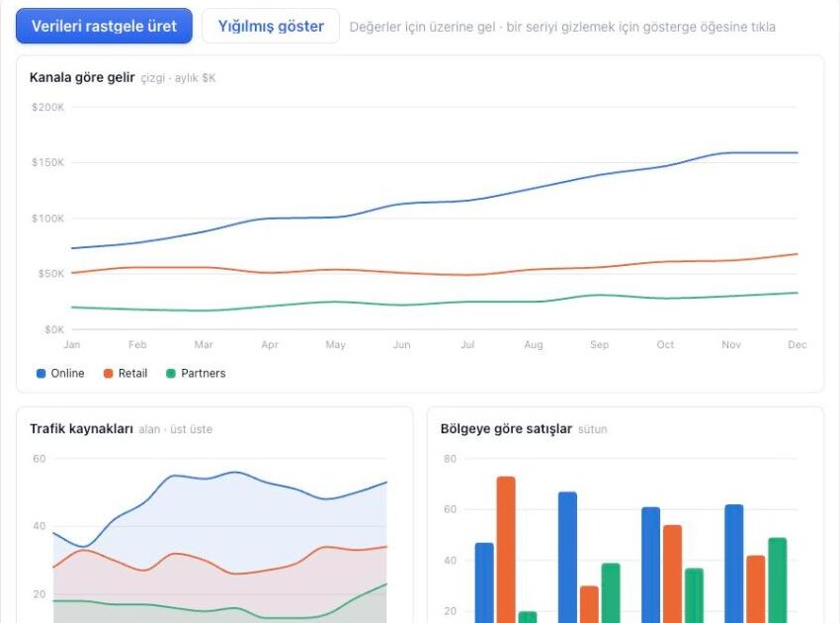Click the 'Trafik kaynakları' chart title
The height and width of the screenshot is (623, 840).
coord(81,429)
